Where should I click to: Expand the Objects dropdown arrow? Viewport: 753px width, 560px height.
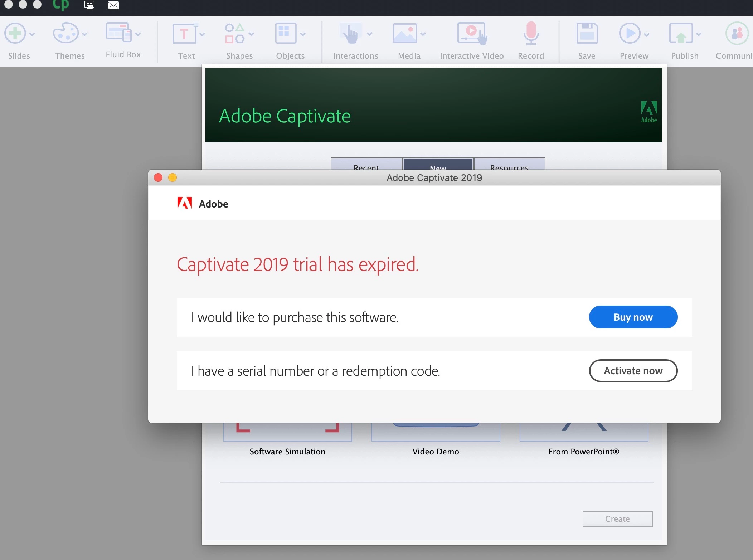303,34
